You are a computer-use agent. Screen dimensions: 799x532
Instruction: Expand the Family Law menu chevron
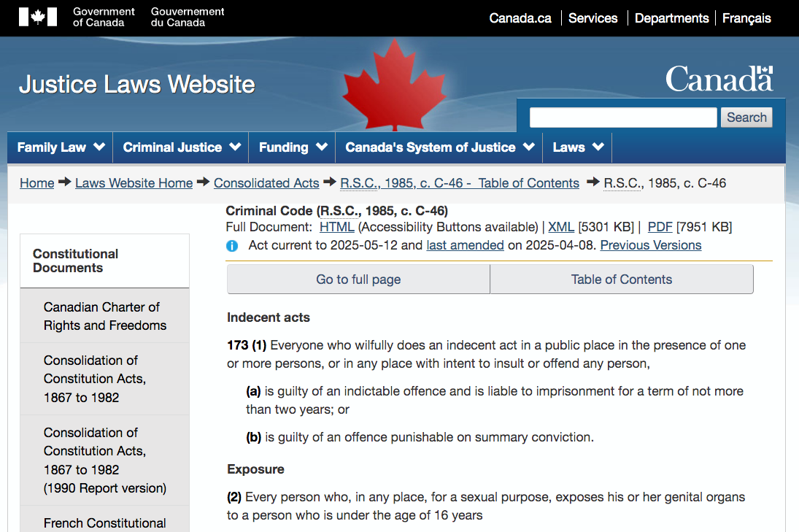(x=99, y=147)
